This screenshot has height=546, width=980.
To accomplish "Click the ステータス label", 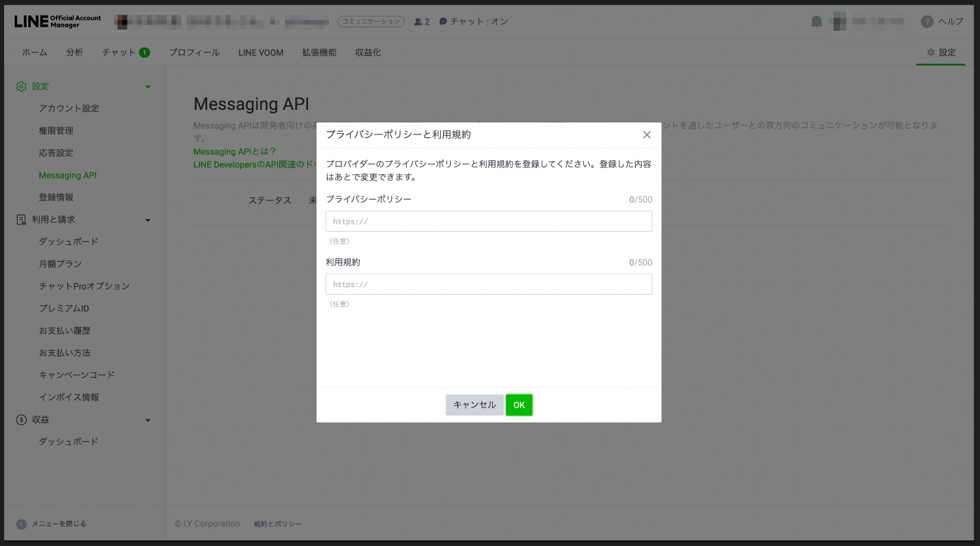I will pos(269,200).
